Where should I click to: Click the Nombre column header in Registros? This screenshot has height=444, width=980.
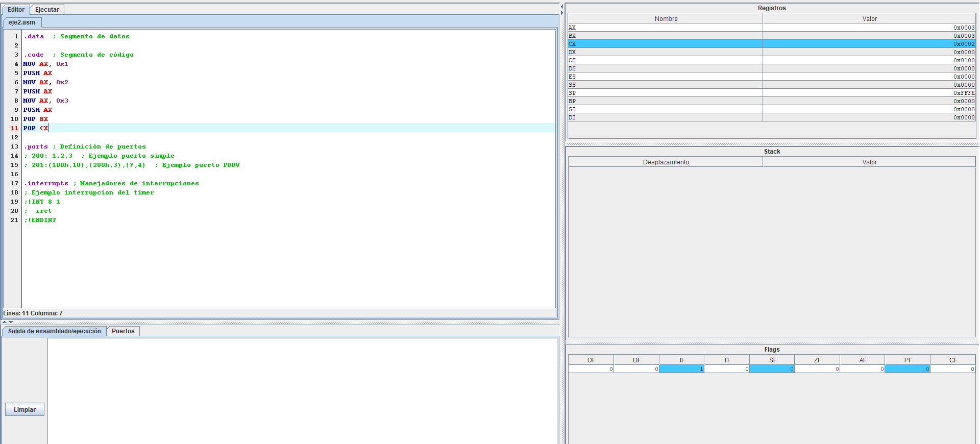666,19
